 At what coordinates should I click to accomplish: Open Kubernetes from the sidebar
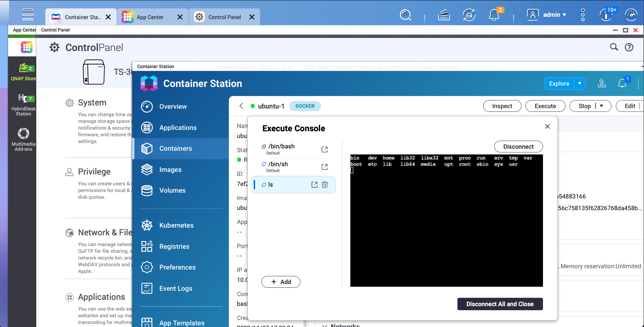click(176, 225)
